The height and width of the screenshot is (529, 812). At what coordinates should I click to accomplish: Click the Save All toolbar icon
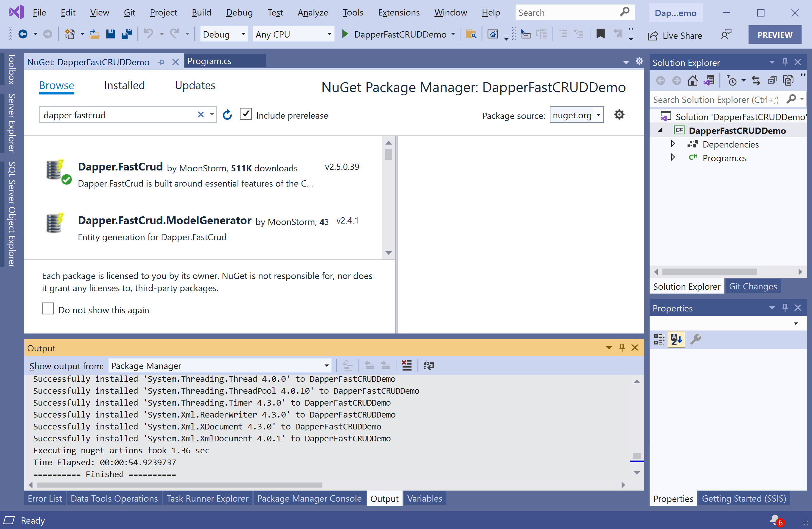(127, 34)
